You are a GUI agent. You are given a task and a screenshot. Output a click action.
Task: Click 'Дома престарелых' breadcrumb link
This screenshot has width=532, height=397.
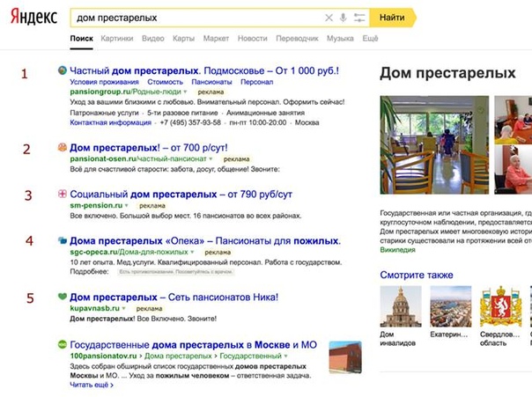[178, 356]
